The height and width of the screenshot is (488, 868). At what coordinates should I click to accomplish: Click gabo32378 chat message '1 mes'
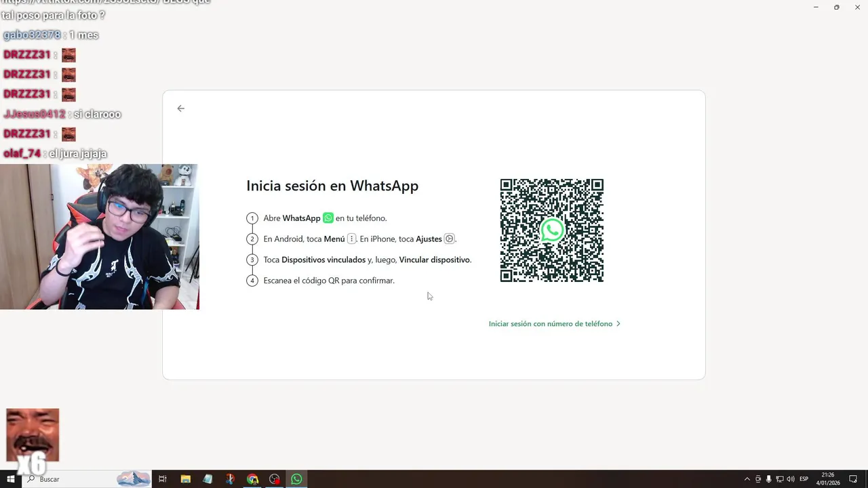click(83, 35)
